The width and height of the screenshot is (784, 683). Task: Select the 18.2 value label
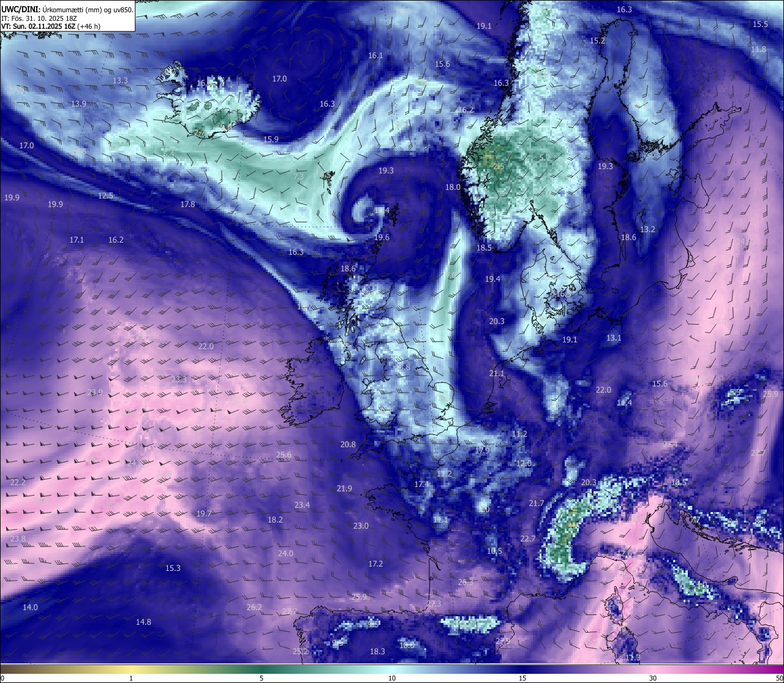point(275,519)
